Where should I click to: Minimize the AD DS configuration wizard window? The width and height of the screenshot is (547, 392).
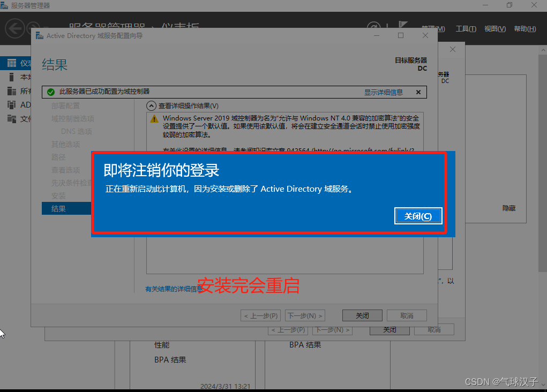coord(377,35)
